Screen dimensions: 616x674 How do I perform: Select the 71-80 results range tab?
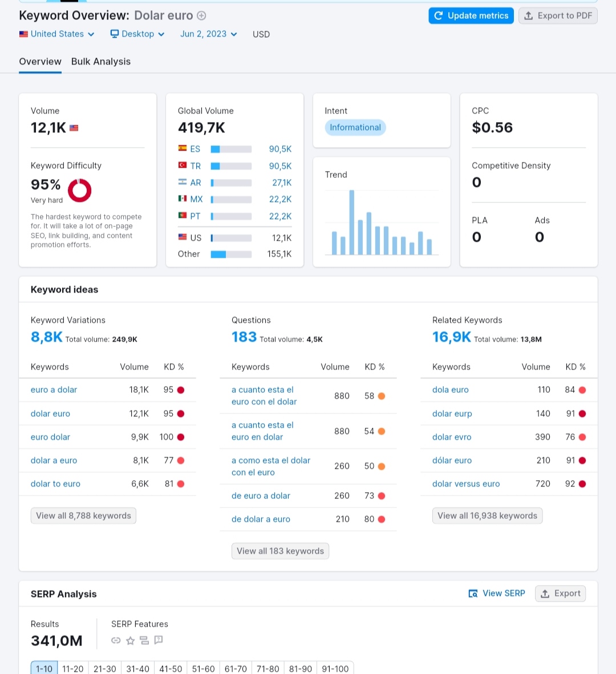(x=268, y=668)
